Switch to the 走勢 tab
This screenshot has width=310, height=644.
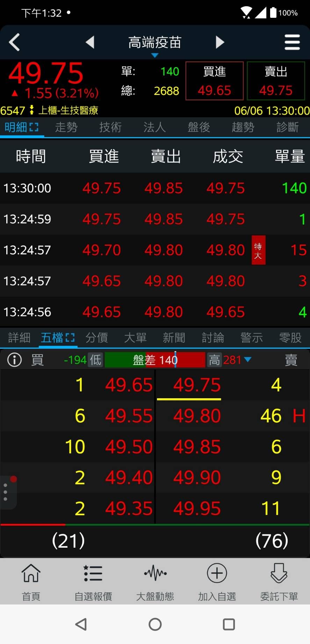(66, 127)
